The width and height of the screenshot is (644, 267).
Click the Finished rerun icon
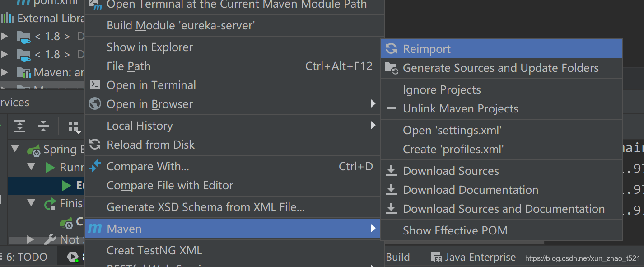[x=50, y=204]
